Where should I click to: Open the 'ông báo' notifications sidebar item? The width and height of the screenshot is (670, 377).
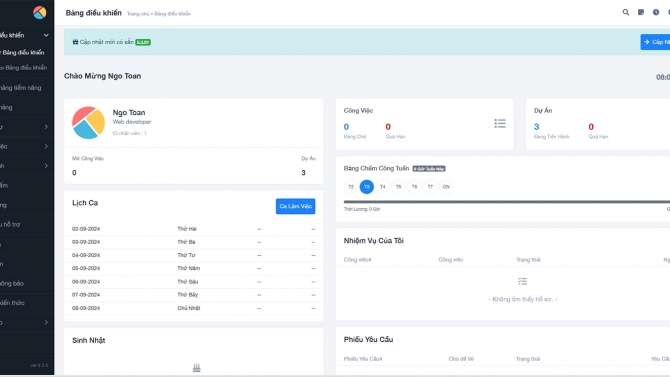(x=12, y=283)
